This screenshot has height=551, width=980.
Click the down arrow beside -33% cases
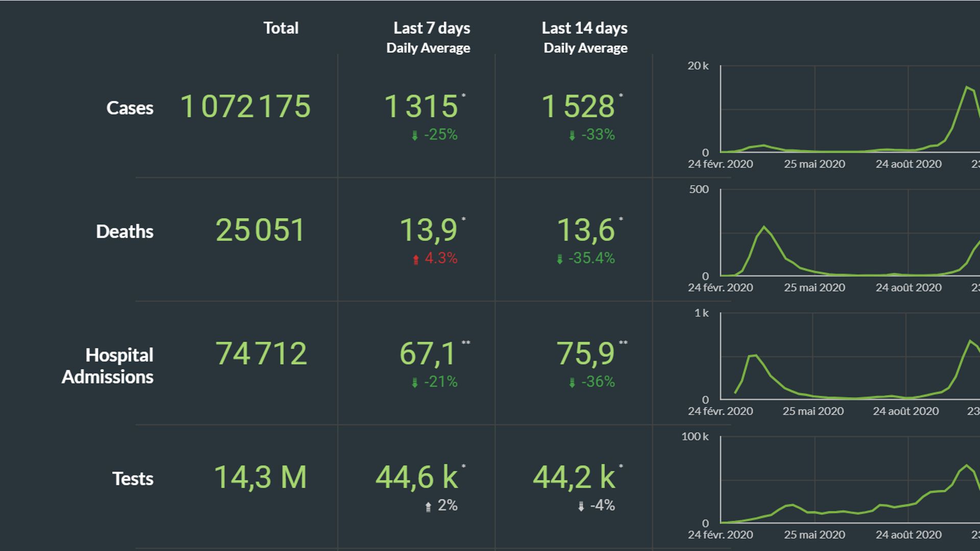point(572,135)
